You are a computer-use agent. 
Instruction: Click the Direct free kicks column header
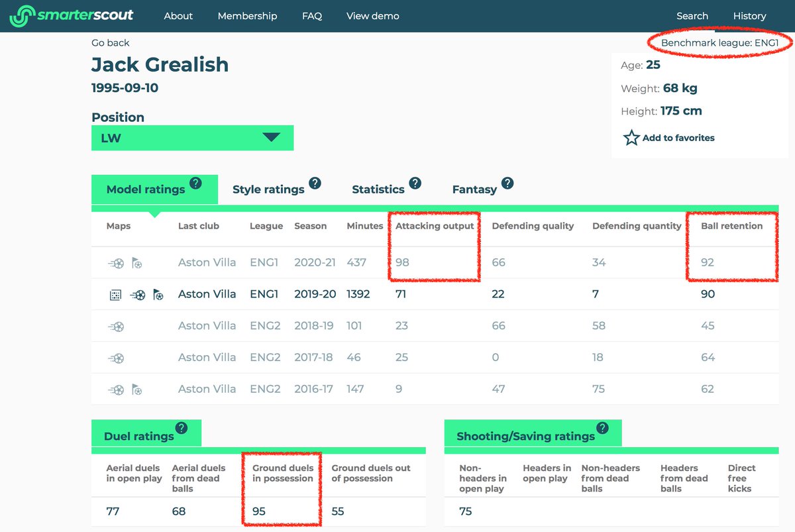[x=740, y=478]
